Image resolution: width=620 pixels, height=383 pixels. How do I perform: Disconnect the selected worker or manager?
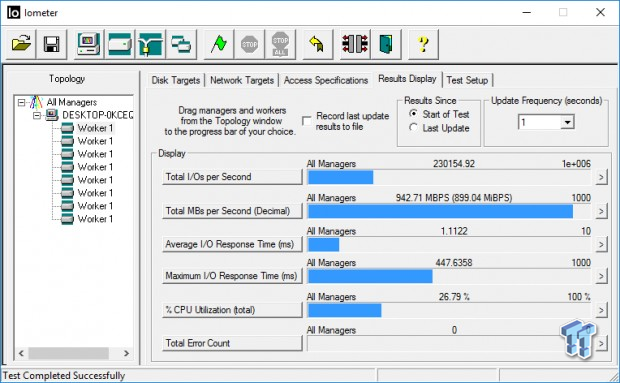click(355, 44)
